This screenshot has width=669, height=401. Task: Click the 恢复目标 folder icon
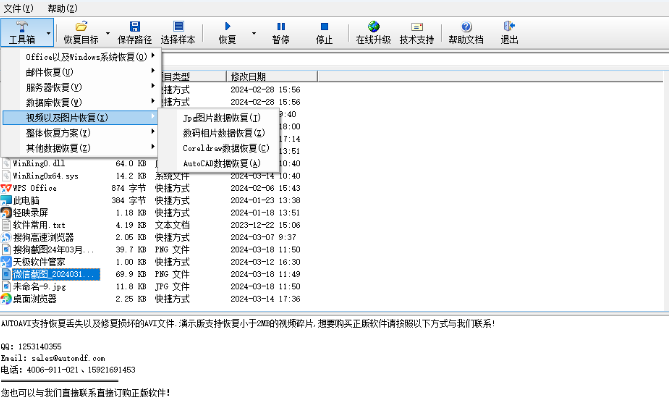click(81, 26)
